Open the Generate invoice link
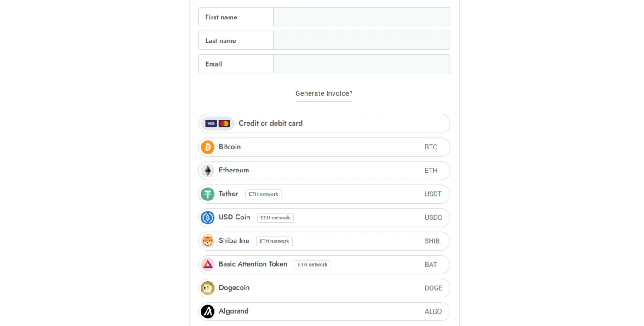This screenshot has height=326, width=644. pyautogui.click(x=324, y=93)
